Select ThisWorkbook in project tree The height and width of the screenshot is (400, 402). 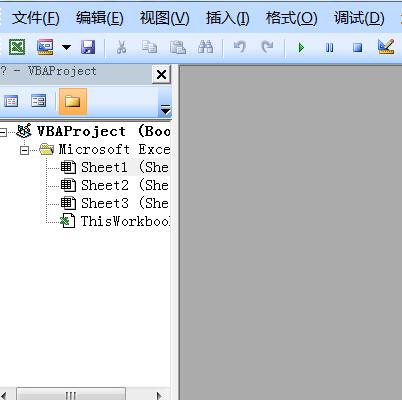[125, 221]
